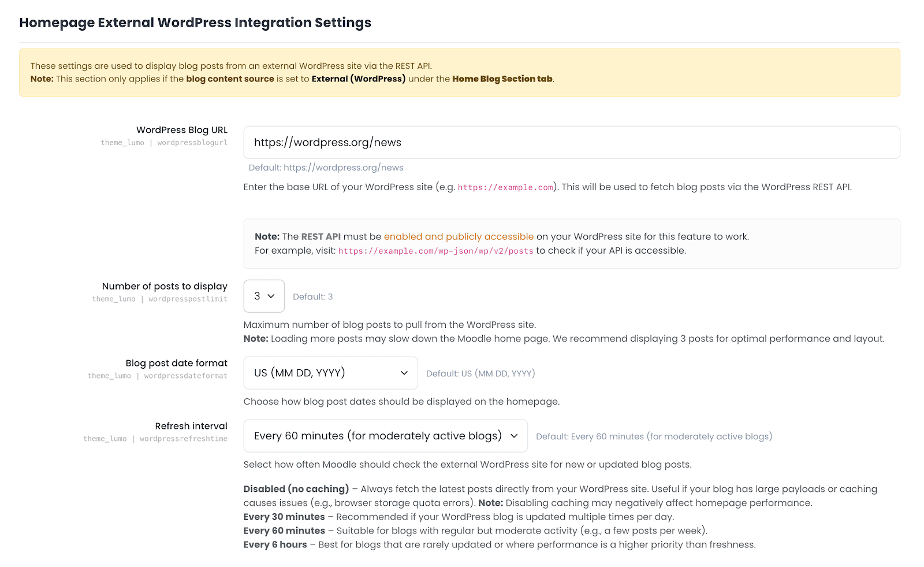The image size is (924, 567).
Task: Click the 'https://example.com' code snippet
Action: pos(506,187)
